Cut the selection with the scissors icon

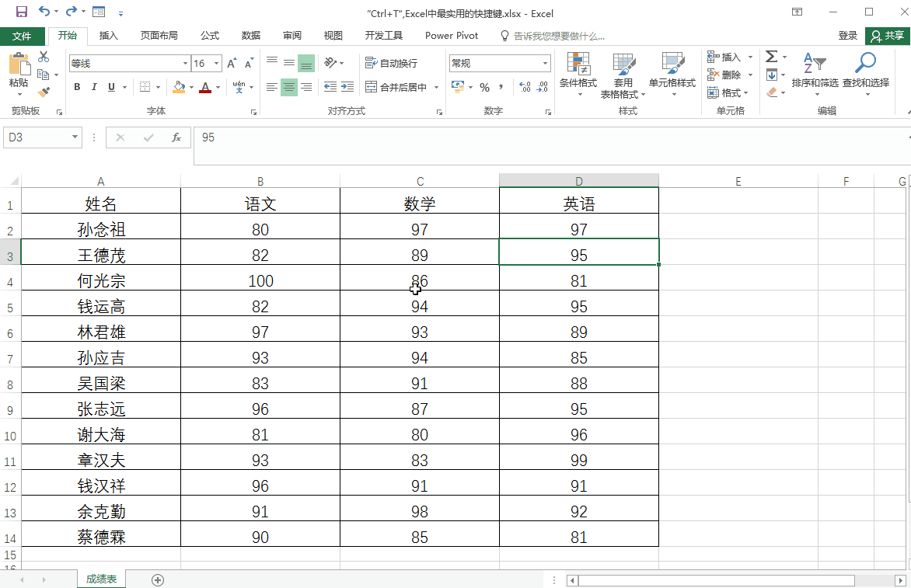coord(44,57)
